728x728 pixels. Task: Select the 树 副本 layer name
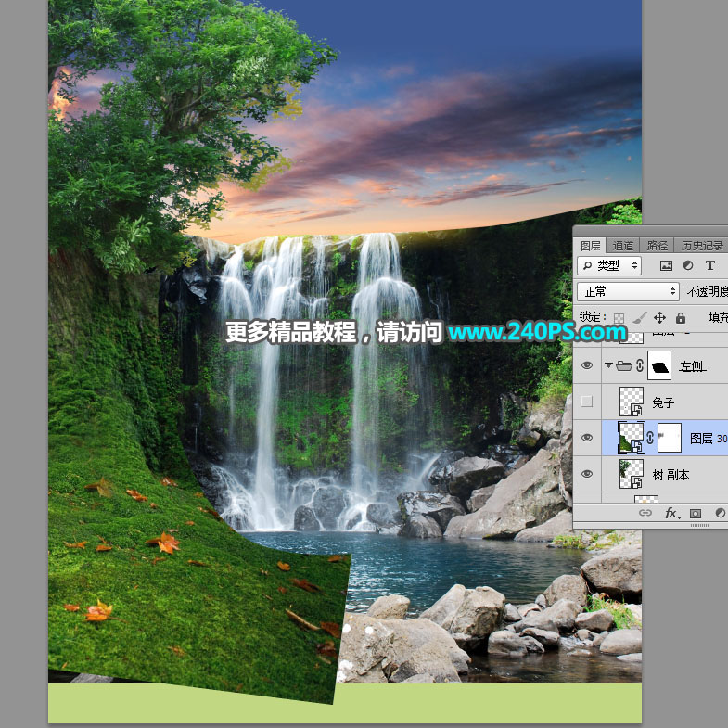[x=671, y=475]
